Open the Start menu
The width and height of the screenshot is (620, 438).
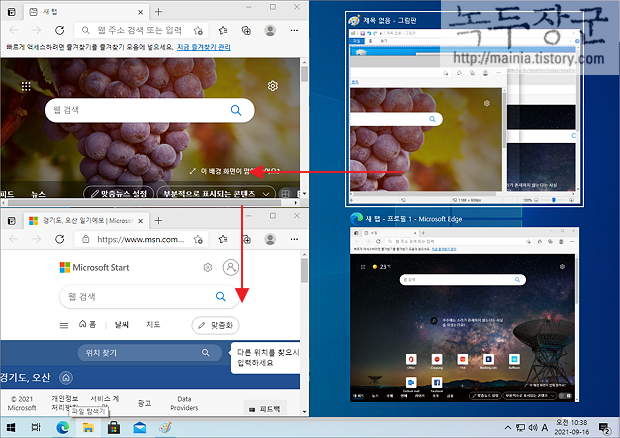(11, 427)
